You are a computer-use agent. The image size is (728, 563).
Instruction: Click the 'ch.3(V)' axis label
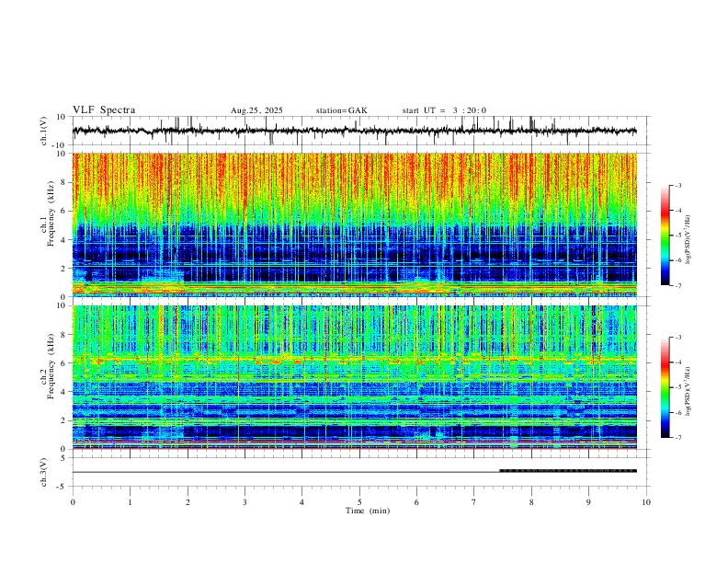[x=44, y=472]
